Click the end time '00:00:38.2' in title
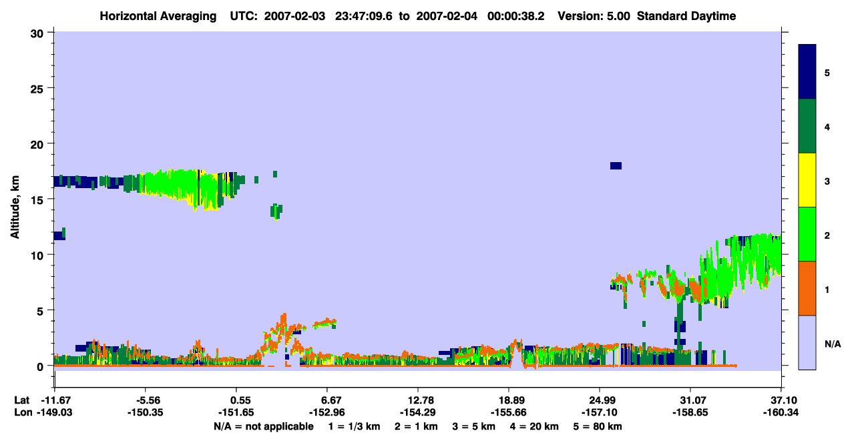868x445 pixels. point(515,16)
